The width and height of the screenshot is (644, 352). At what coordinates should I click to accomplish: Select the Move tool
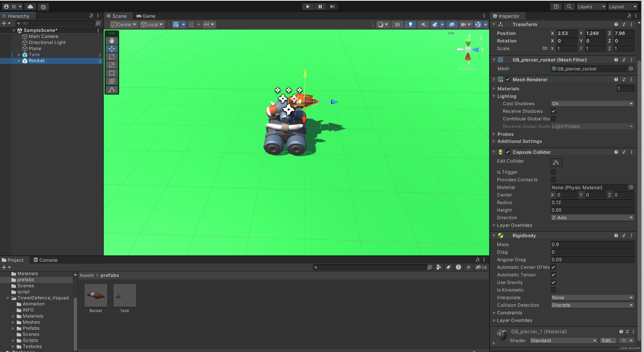click(112, 49)
